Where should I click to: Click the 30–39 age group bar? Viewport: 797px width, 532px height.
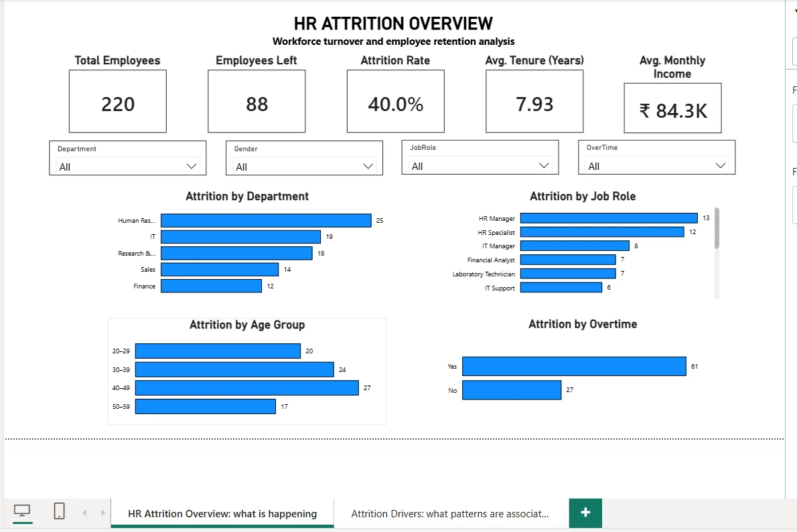[x=235, y=369]
